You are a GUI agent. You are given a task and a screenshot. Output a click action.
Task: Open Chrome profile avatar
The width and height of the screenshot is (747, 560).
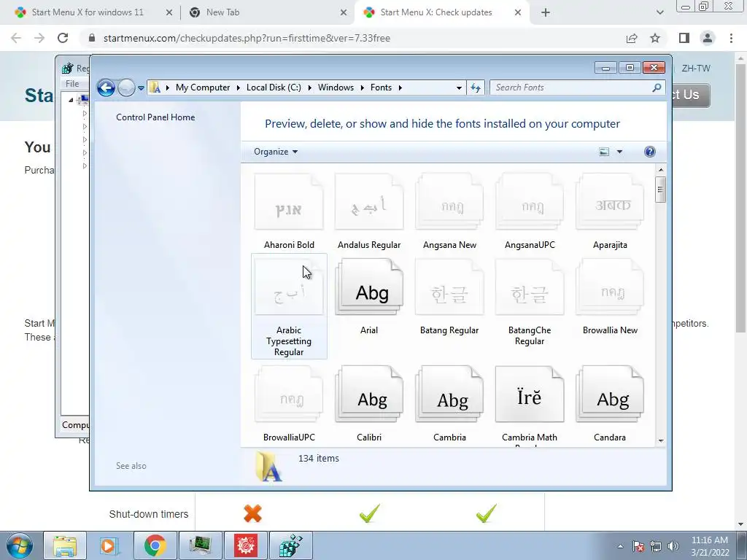tap(708, 38)
